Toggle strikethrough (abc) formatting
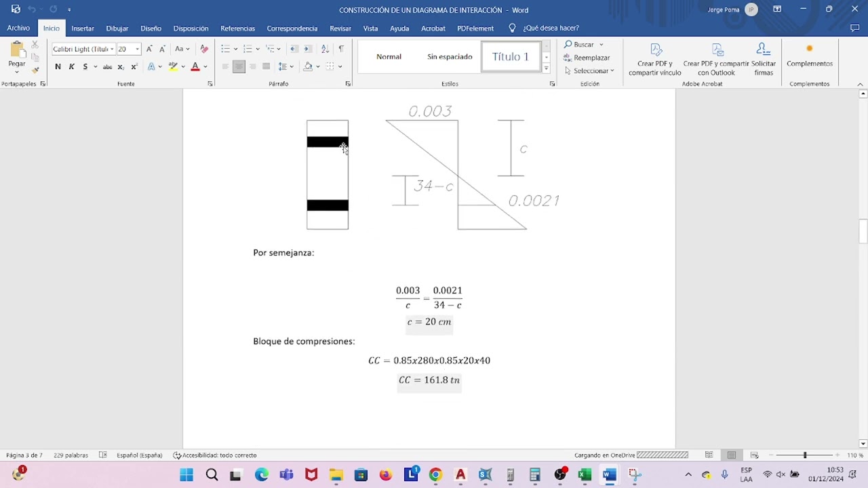The height and width of the screenshot is (488, 868). 107,66
